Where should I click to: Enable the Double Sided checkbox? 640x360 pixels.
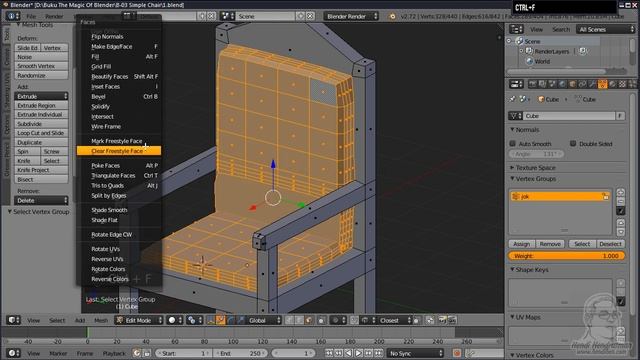click(x=573, y=144)
